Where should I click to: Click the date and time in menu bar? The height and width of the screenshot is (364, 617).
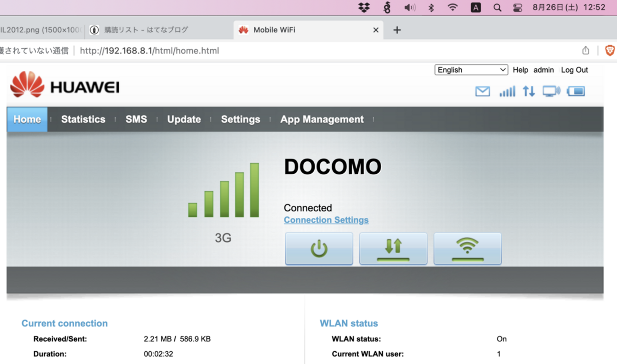point(569,7)
